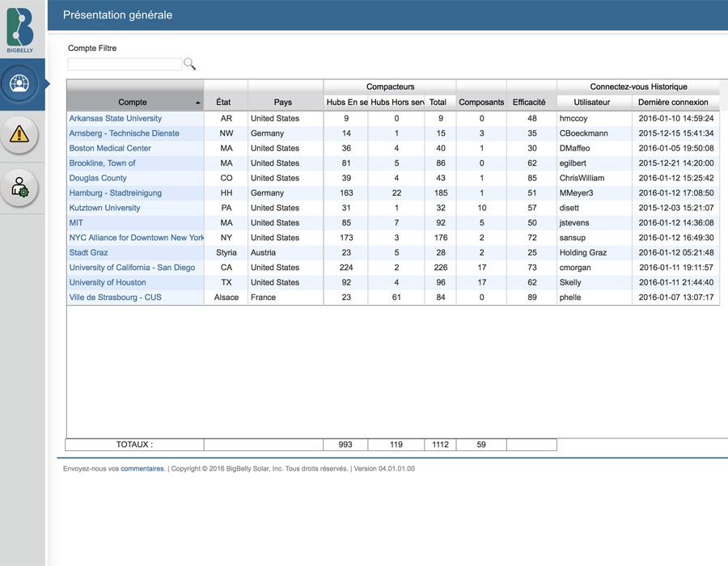Type in the Compte Filtre field

pyautogui.click(x=125, y=65)
